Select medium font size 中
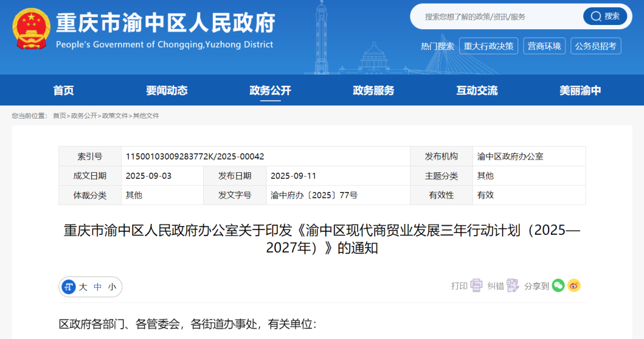This screenshot has width=644, height=339. 98,287
